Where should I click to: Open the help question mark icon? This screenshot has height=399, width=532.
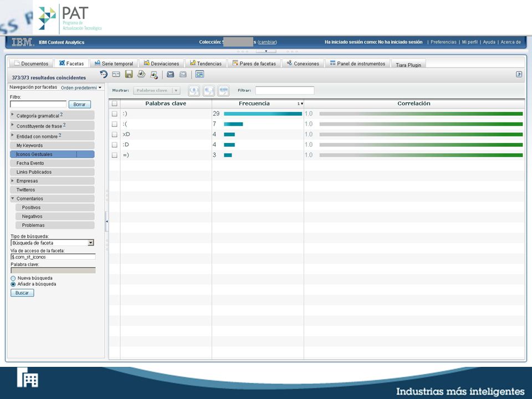tap(519, 74)
